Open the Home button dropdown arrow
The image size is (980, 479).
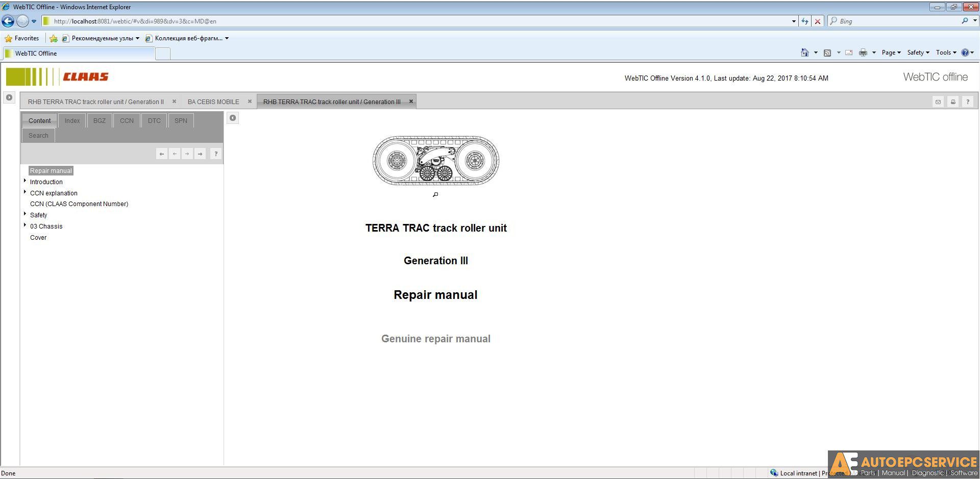click(x=816, y=53)
